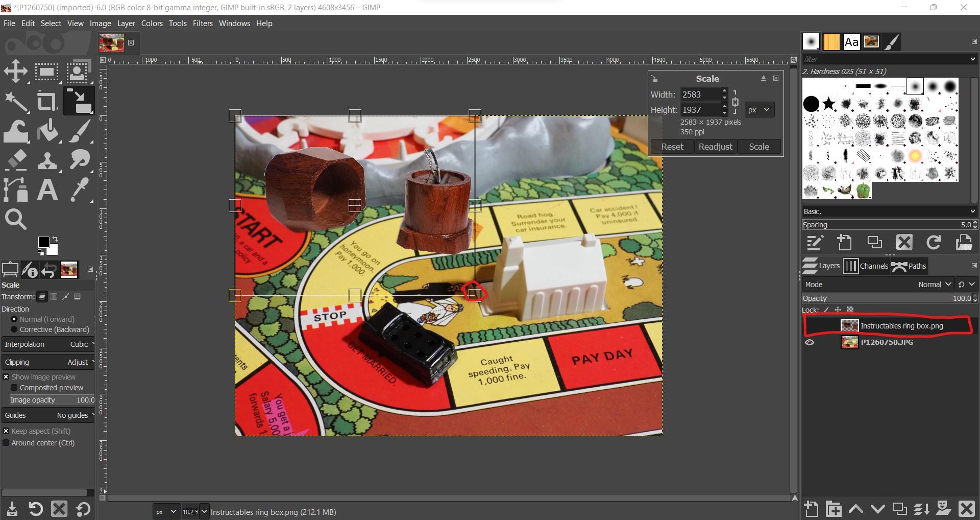Select the Eraser tool
The width and height of the screenshot is (980, 520).
[x=16, y=160]
